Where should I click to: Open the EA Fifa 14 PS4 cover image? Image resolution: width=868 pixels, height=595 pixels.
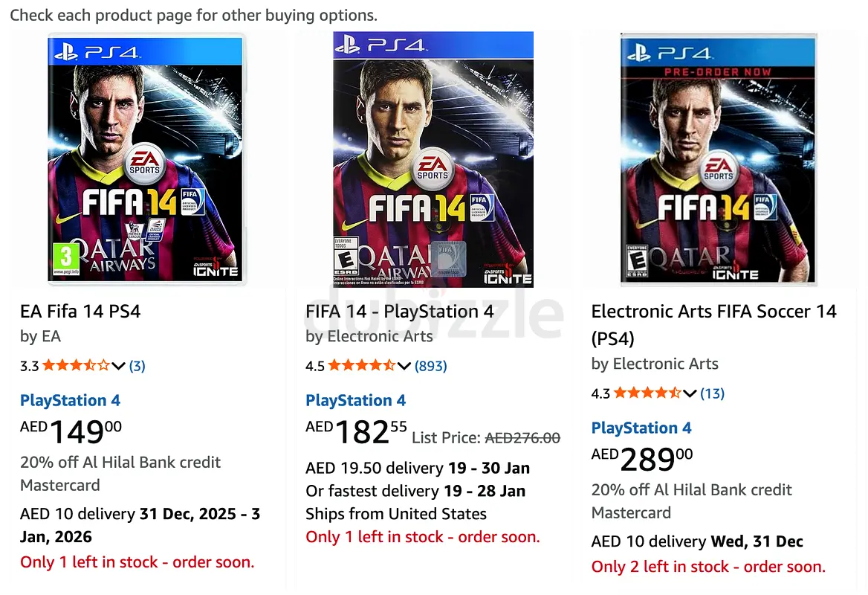click(x=146, y=159)
